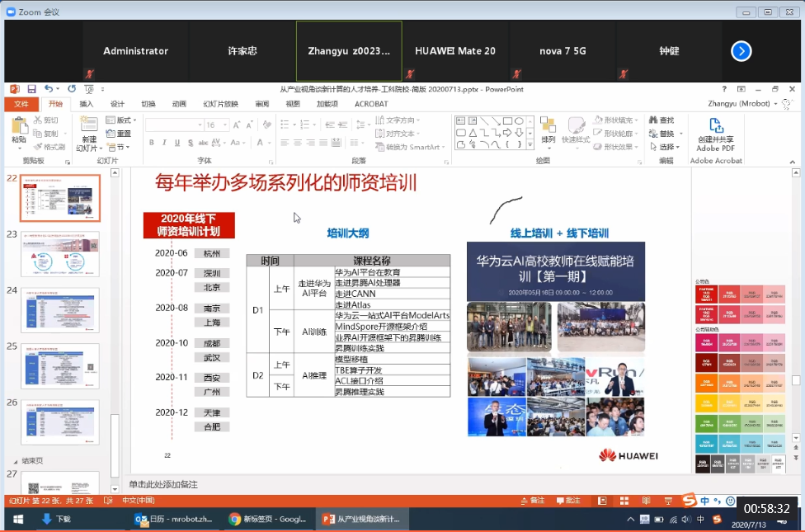Click the Find (查找) icon
The height and width of the screenshot is (532, 805).
[x=661, y=120]
